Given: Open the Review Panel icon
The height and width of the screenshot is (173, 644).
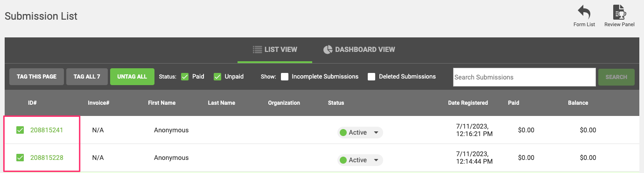Looking at the screenshot, I should click(619, 12).
